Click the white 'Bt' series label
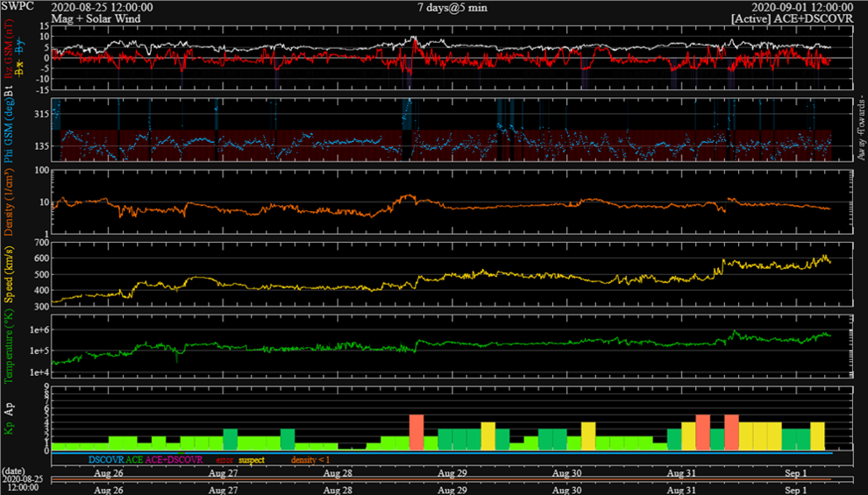Screen dimensions: 868x495 pos(8,91)
